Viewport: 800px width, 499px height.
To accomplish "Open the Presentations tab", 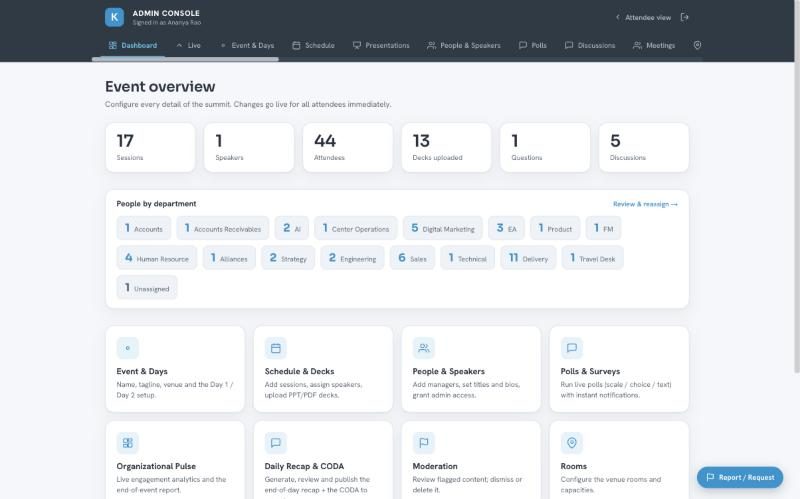I will pos(381,45).
